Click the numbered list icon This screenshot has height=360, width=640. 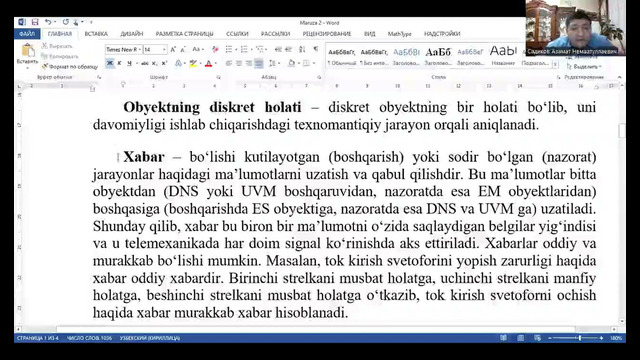[245, 49]
